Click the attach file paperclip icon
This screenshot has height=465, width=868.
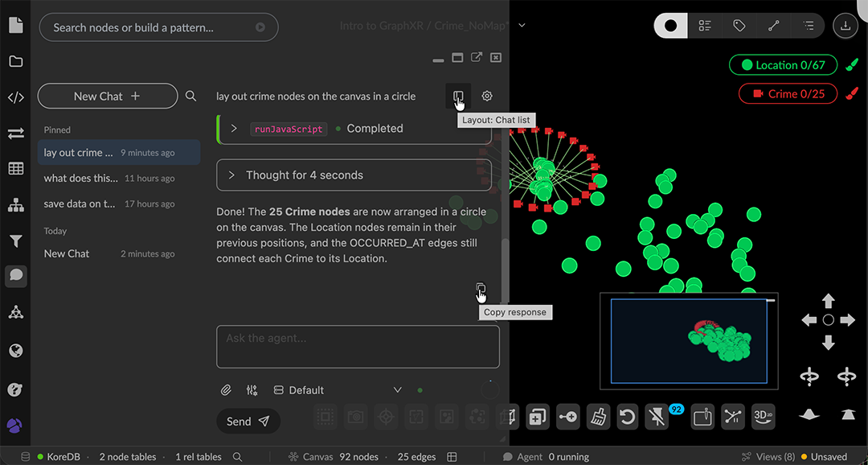tap(226, 390)
